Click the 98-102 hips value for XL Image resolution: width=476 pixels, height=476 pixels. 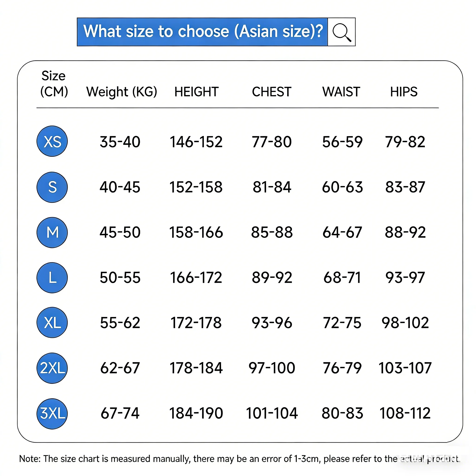coord(405,323)
